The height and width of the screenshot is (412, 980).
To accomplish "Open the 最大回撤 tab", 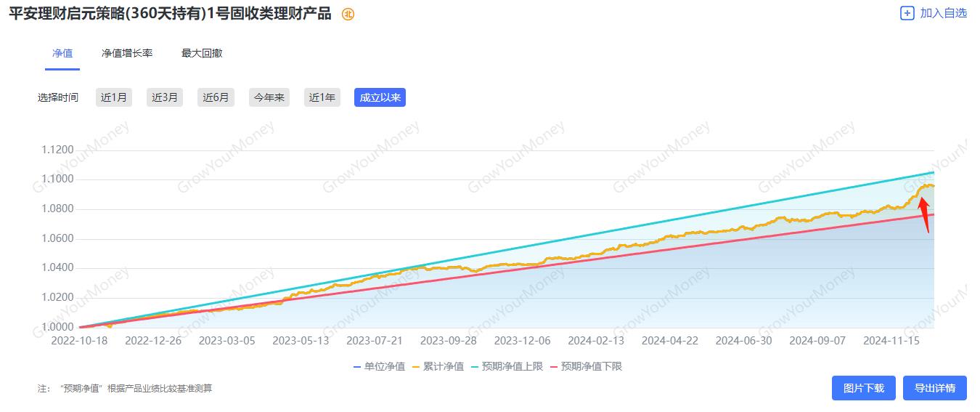I will pyautogui.click(x=202, y=53).
